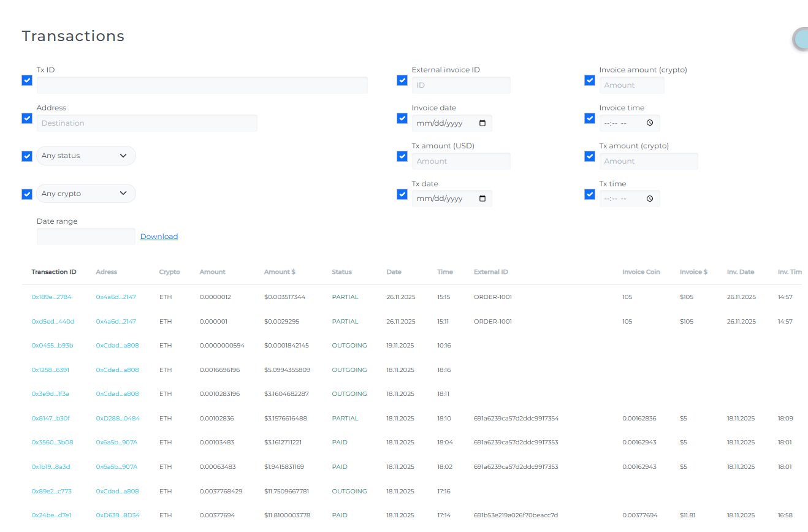
Task: Click the Tx time clock icon
Action: [650, 199]
